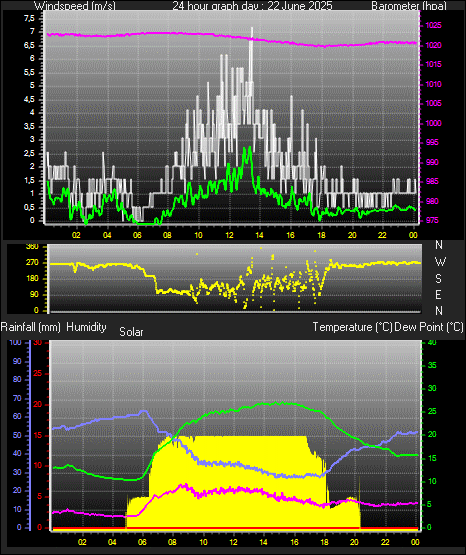The height and width of the screenshot is (555, 466).
Task: Click the "24 hour graph day : 22 June 2025" heading
Action: tap(252, 5)
